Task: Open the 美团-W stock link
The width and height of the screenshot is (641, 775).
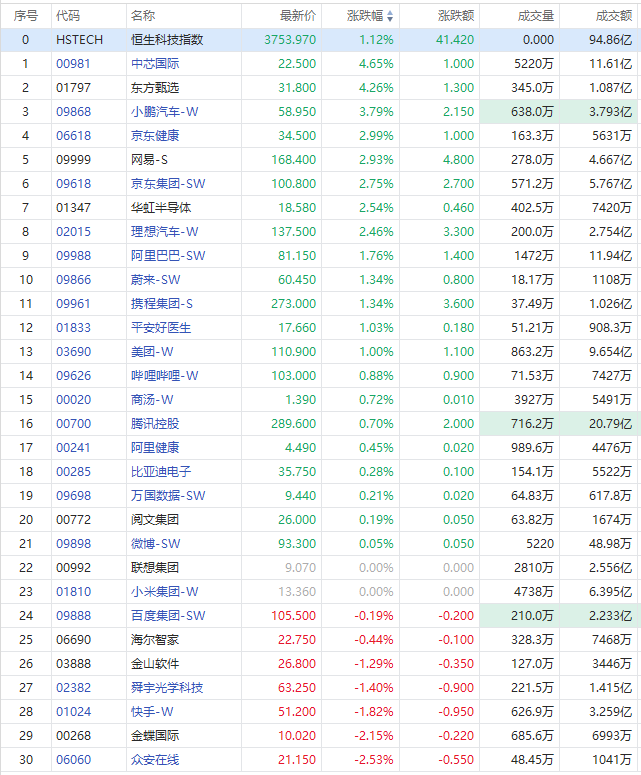Action: point(152,352)
